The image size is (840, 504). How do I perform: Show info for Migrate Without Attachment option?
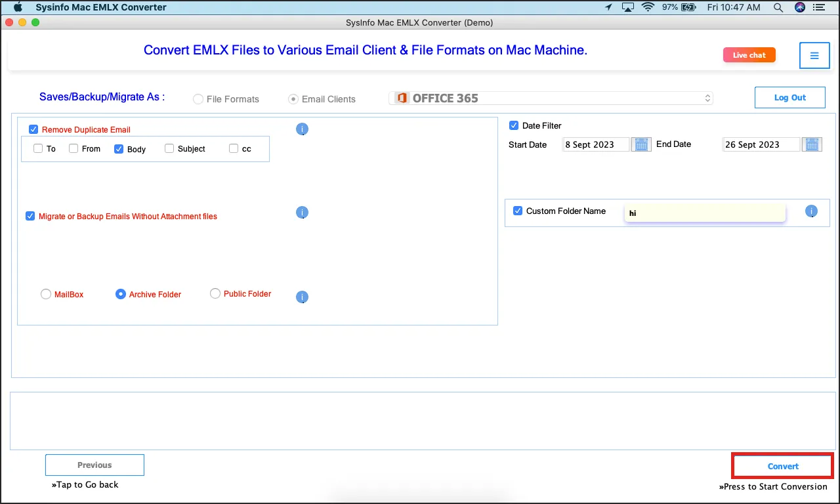[302, 213]
